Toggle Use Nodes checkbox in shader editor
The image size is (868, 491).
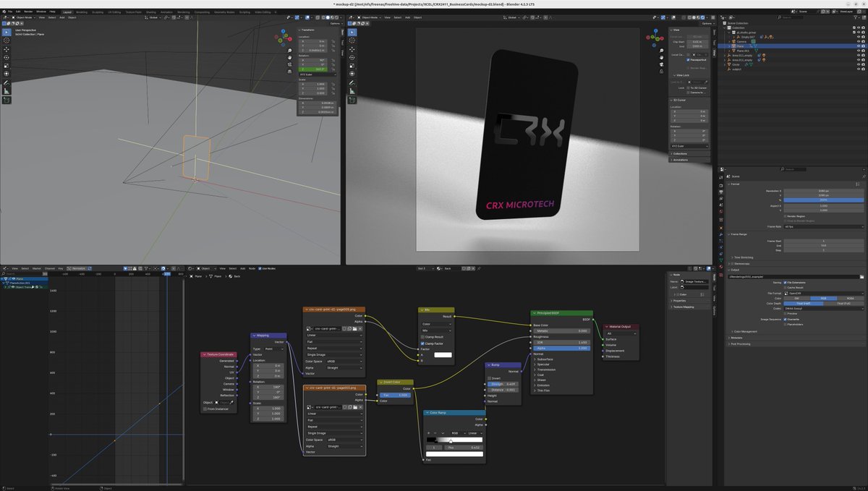pyautogui.click(x=260, y=268)
